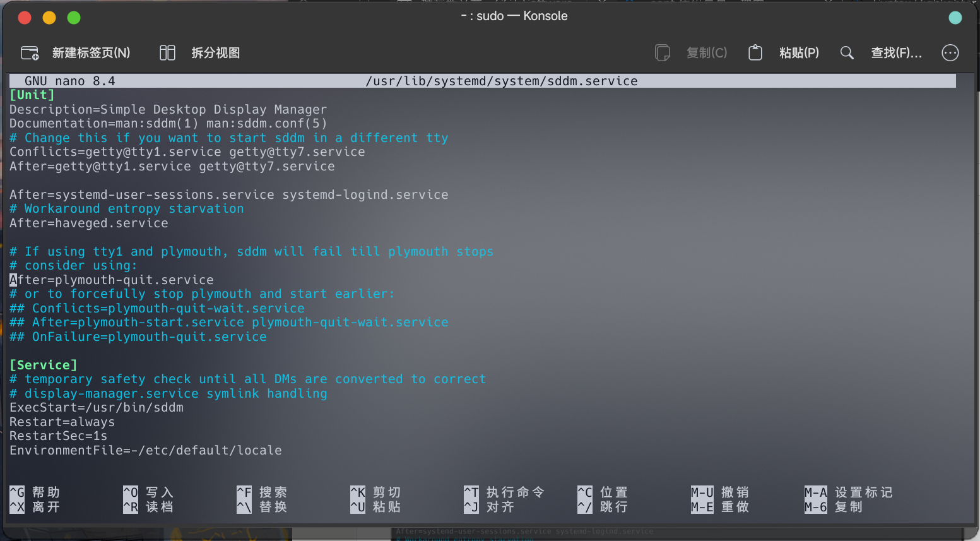Viewport: 980px width, 541px height.
Task: Click the ^O 写入 write-out shortcut
Action: 148,492
